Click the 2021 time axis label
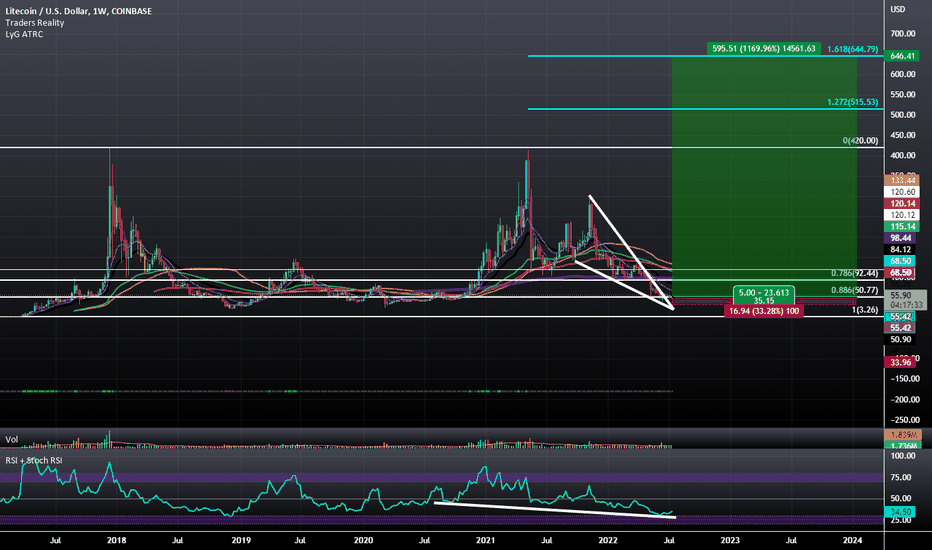932x550 pixels. 486,540
